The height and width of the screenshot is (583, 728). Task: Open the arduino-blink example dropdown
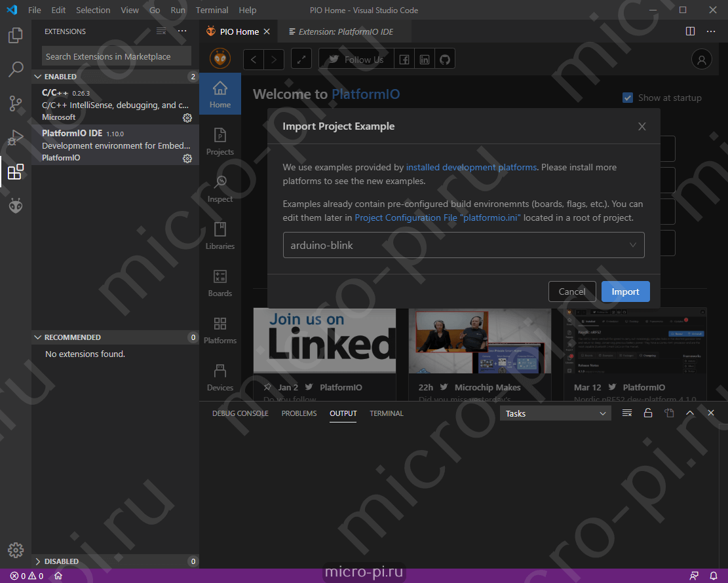(632, 244)
